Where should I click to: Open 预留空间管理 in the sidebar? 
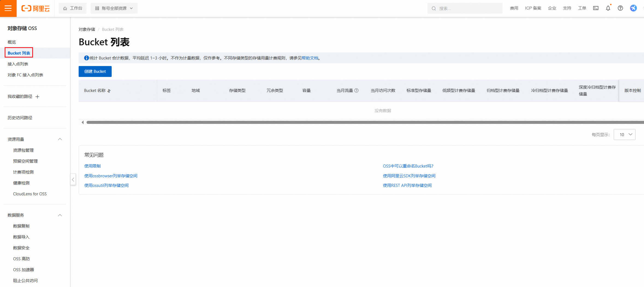tap(25, 161)
